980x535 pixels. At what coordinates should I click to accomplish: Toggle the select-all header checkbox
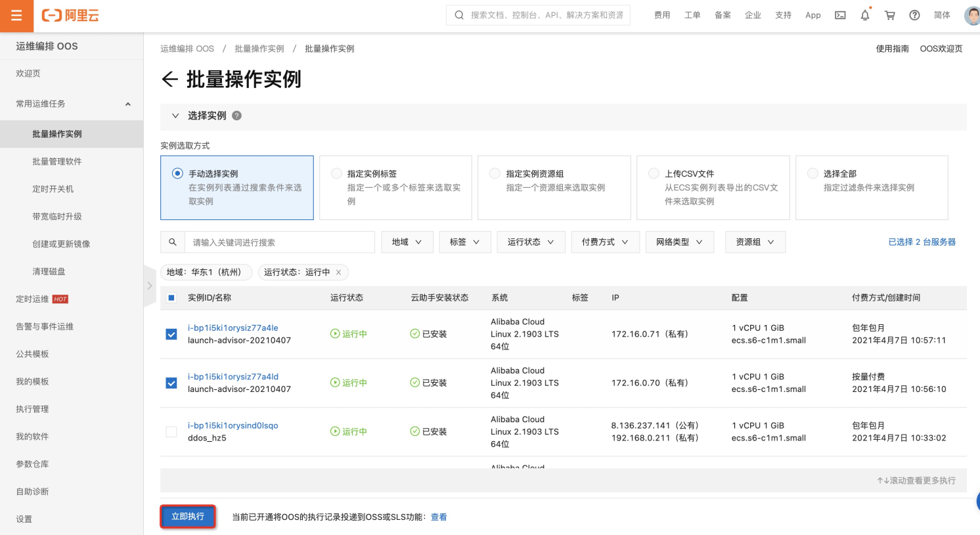(x=171, y=298)
